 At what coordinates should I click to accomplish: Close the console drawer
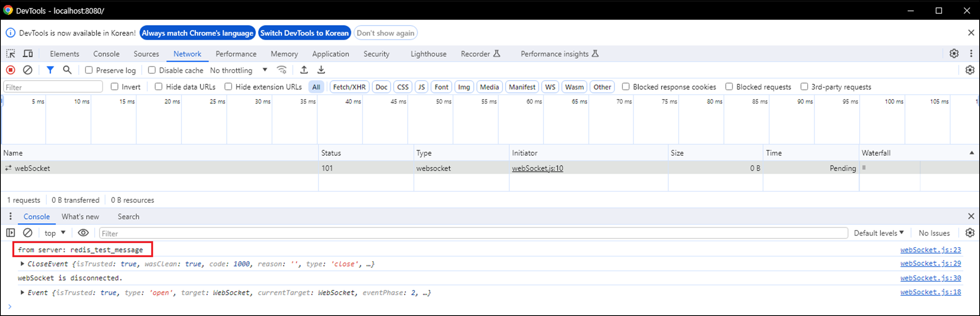[971, 216]
